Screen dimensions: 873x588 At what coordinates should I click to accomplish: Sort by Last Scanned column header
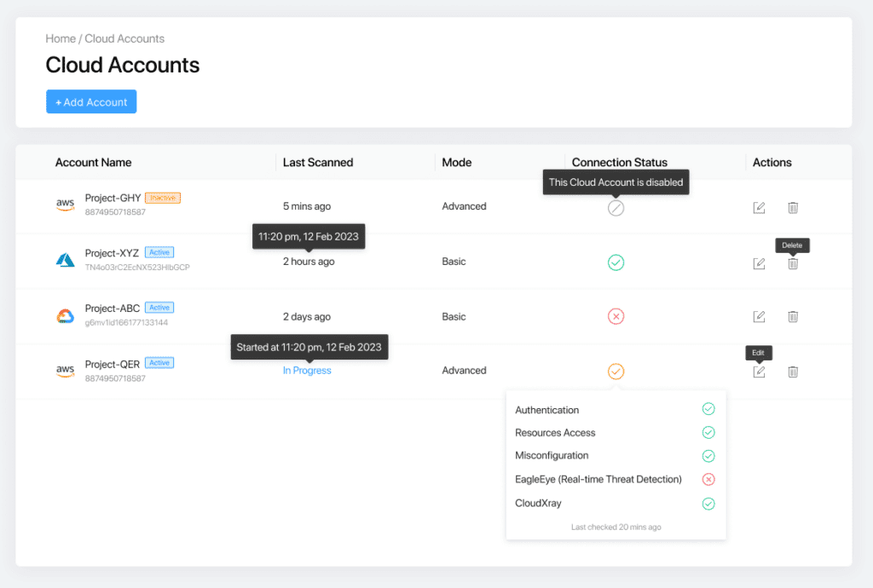(318, 163)
